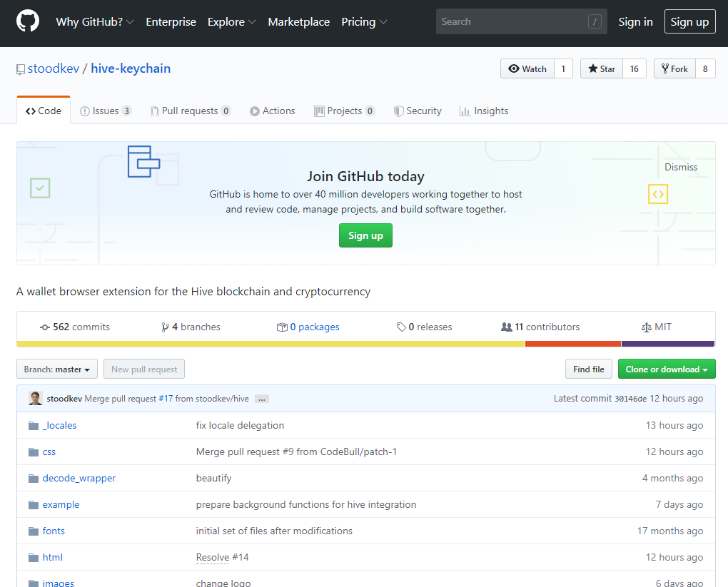Go to Enterprise in top navigation

(x=171, y=22)
